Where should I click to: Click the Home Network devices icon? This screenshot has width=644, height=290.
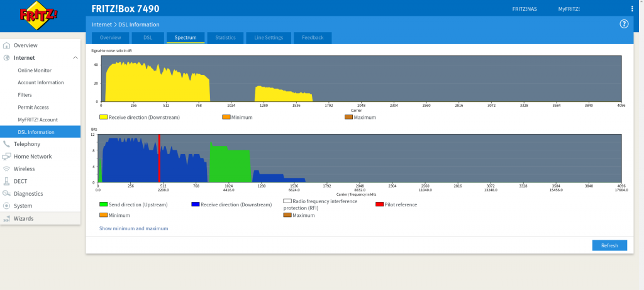[x=6, y=157]
